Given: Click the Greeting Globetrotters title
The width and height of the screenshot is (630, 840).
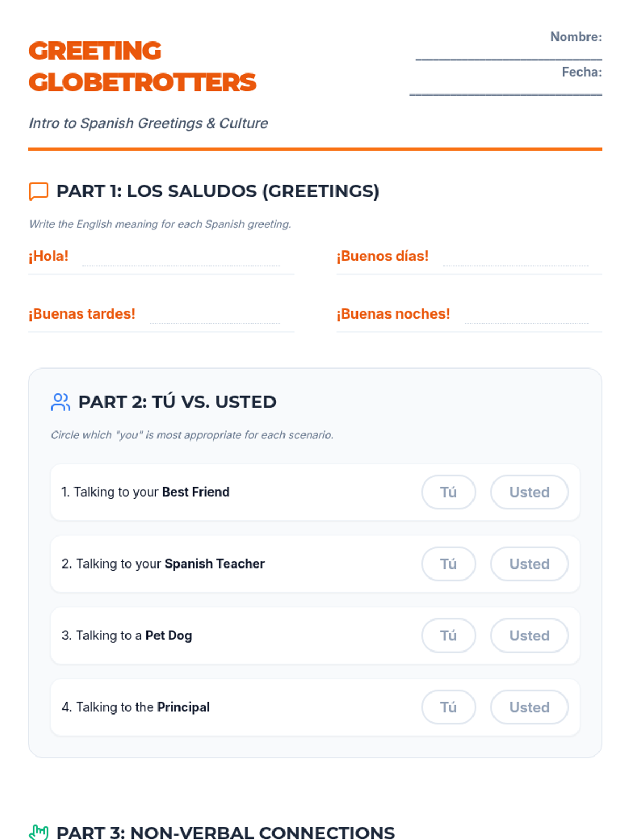Looking at the screenshot, I should [x=142, y=67].
